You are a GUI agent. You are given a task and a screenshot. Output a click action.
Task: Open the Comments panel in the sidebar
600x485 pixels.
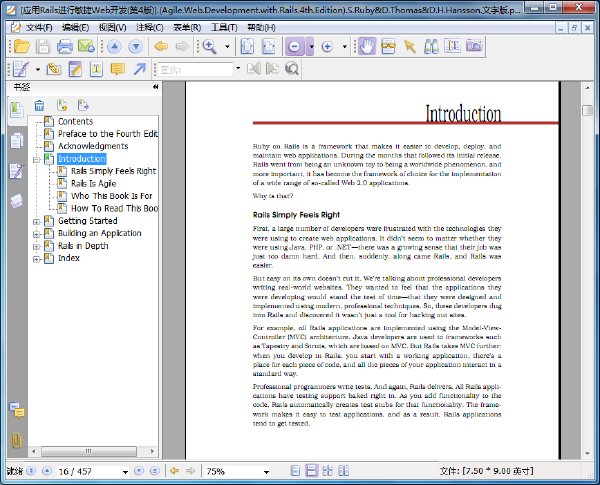click(17, 410)
